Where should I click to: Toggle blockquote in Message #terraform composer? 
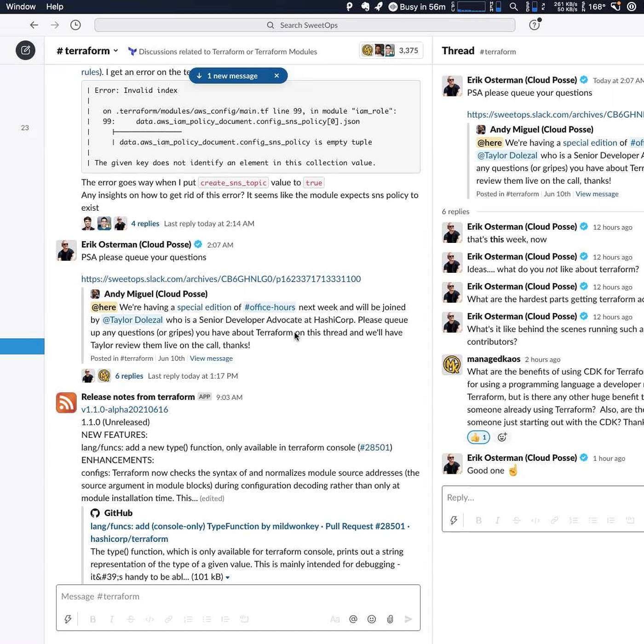click(x=225, y=619)
